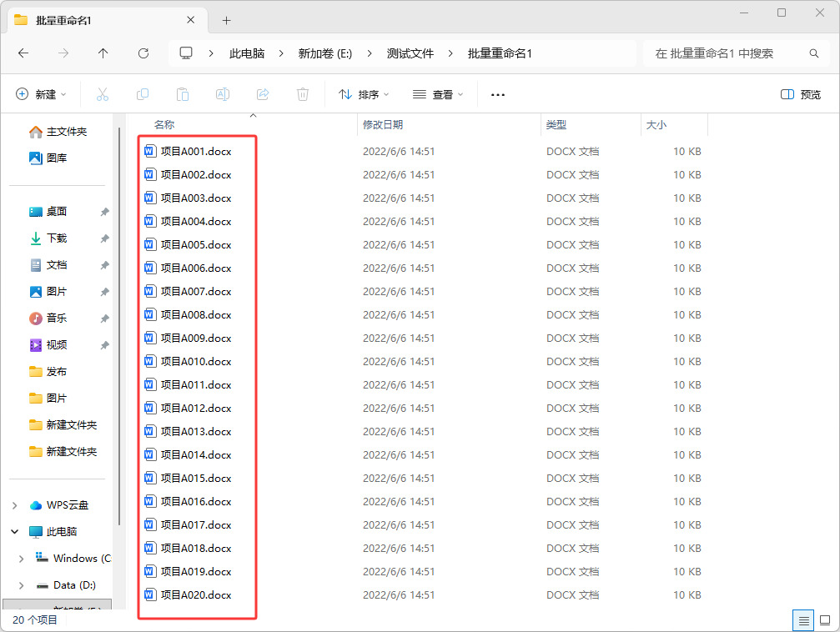
Task: Go back with the left arrow
Action: tap(23, 53)
